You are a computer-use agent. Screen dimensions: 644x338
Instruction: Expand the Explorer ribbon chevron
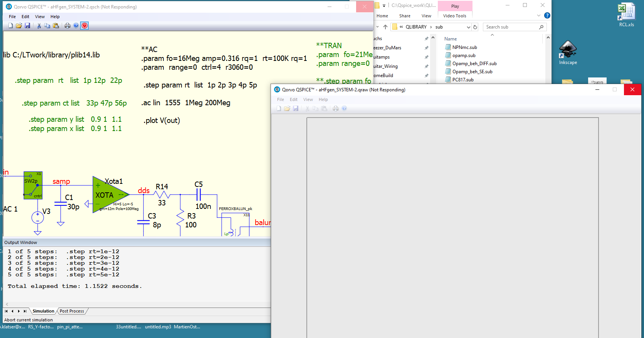point(539,16)
